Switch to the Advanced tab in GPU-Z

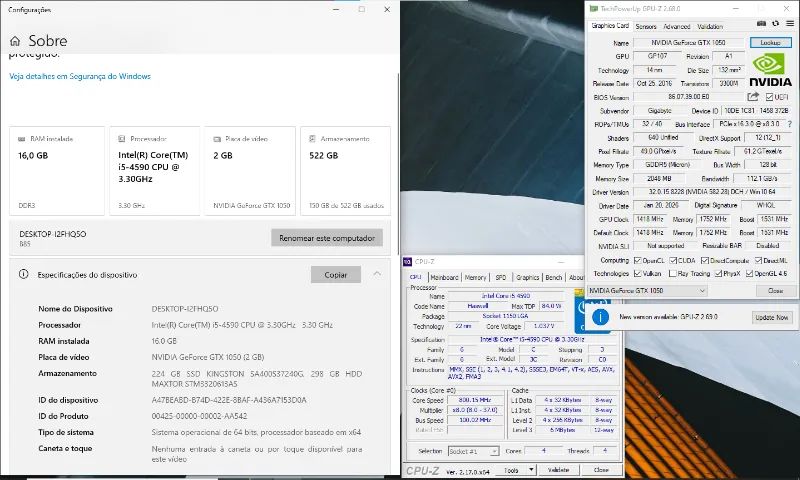(677, 26)
